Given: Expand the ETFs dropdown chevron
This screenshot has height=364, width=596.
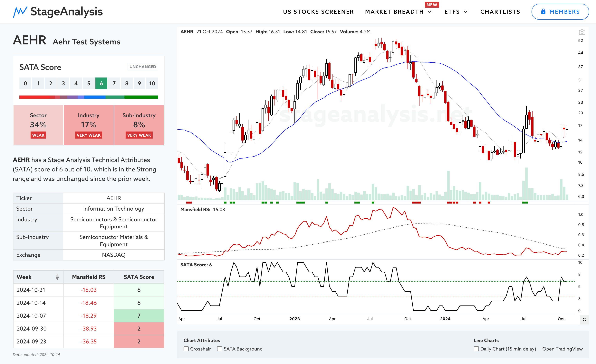Looking at the screenshot, I should click(x=466, y=12).
